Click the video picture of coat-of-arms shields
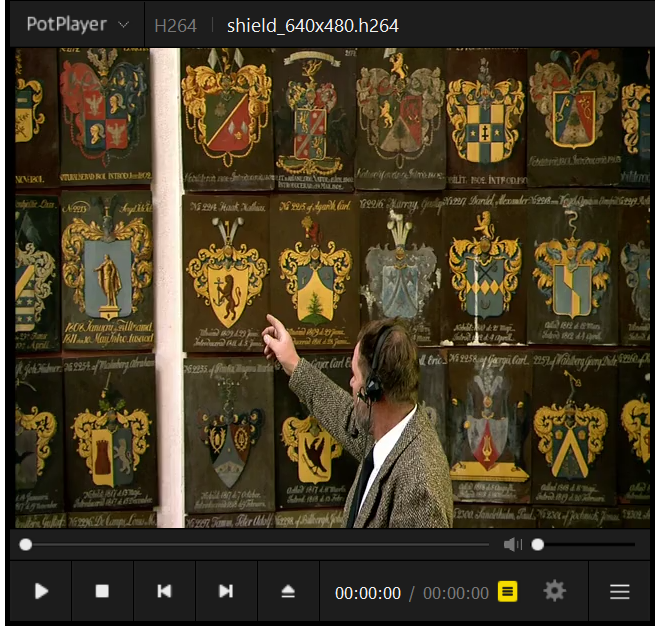 332,288
